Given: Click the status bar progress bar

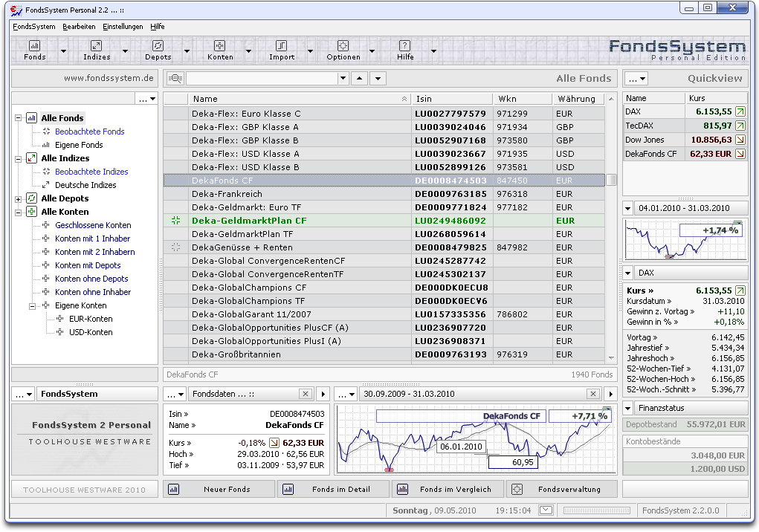Looking at the screenshot, I should (597, 510).
